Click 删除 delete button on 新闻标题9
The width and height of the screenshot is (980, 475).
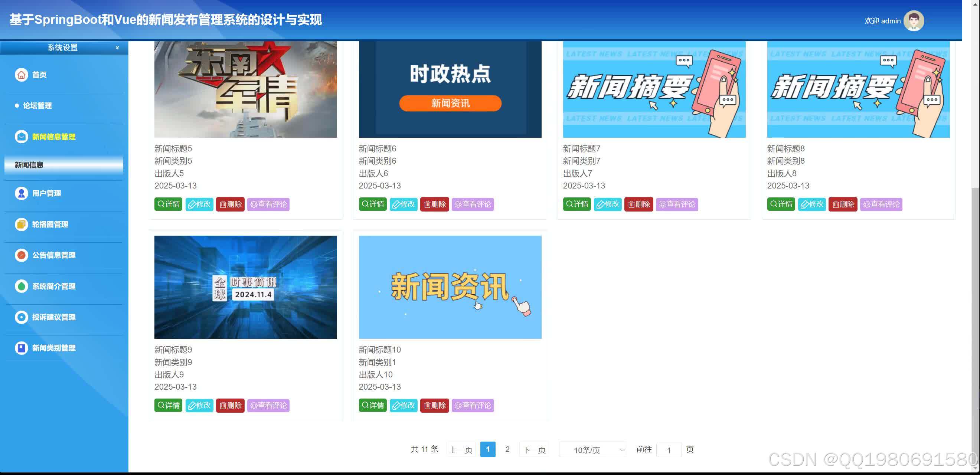pyautogui.click(x=230, y=405)
